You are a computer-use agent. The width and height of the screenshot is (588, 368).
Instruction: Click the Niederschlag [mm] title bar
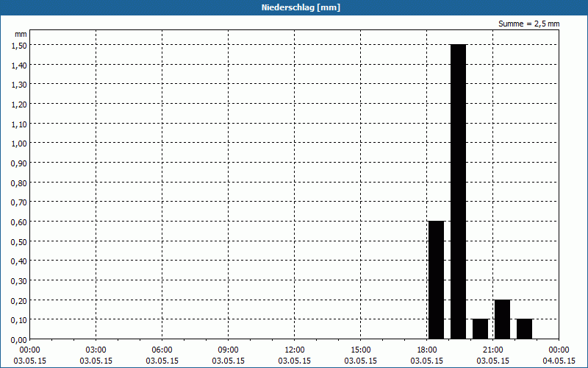pyautogui.click(x=294, y=7)
